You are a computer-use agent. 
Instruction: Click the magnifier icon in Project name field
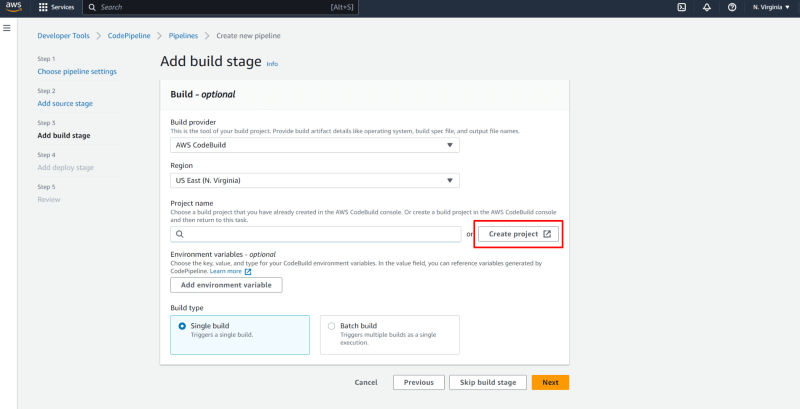point(180,234)
